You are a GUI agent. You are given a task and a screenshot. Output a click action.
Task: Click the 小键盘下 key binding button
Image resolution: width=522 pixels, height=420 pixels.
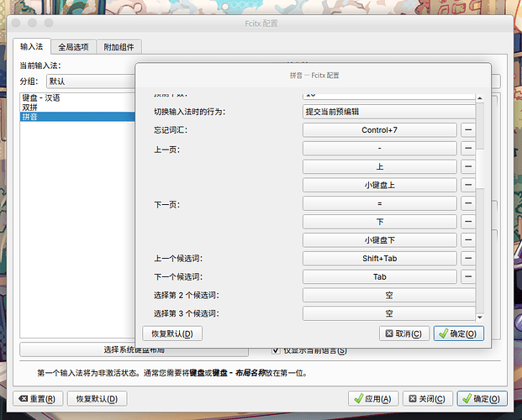pos(379,240)
